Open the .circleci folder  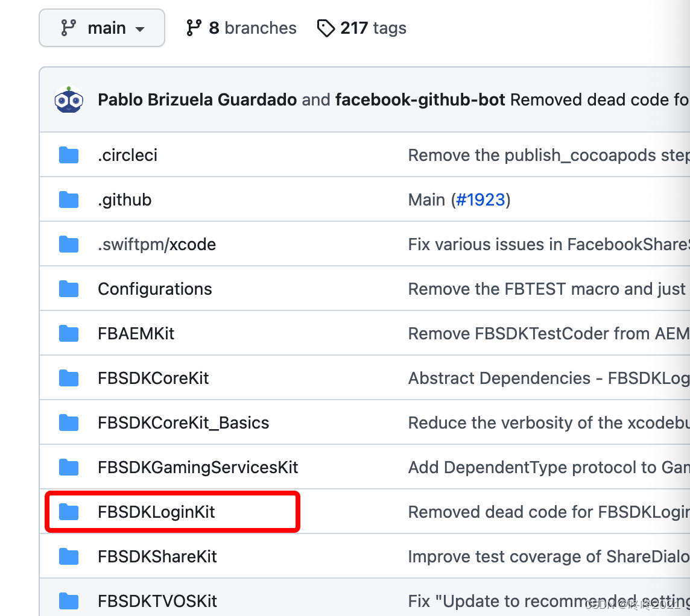point(128,156)
